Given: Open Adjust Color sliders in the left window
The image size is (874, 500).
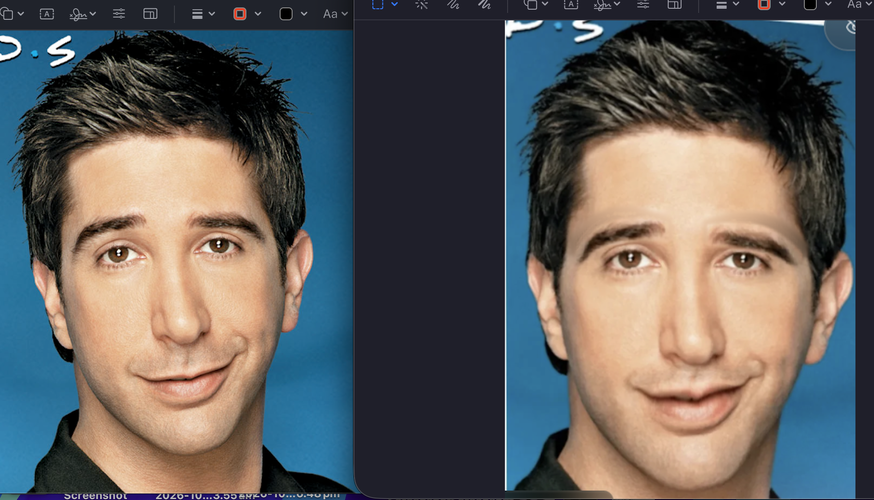Looking at the screenshot, I should tap(119, 14).
